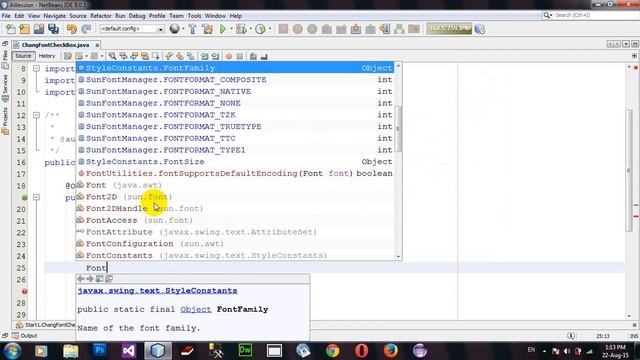This screenshot has height=360, width=640.
Task: Select the StyleConstants.FontFamily completion item
Action: [x=235, y=68]
